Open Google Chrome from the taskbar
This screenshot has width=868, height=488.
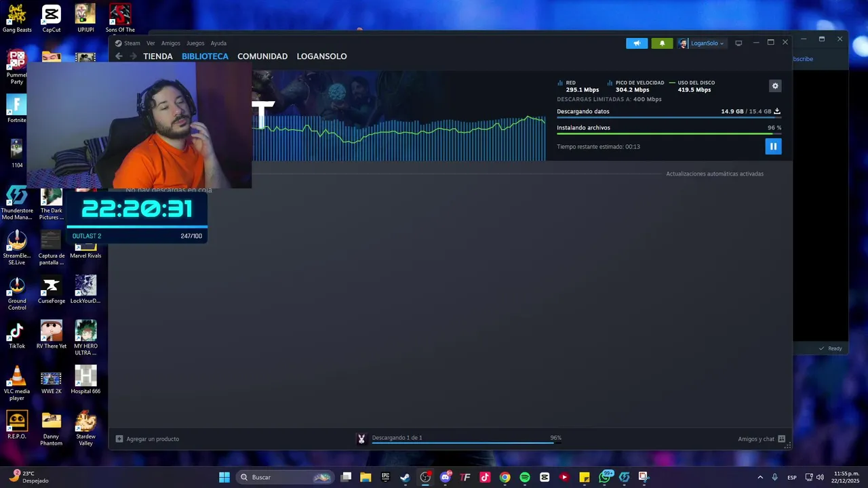[505, 477]
